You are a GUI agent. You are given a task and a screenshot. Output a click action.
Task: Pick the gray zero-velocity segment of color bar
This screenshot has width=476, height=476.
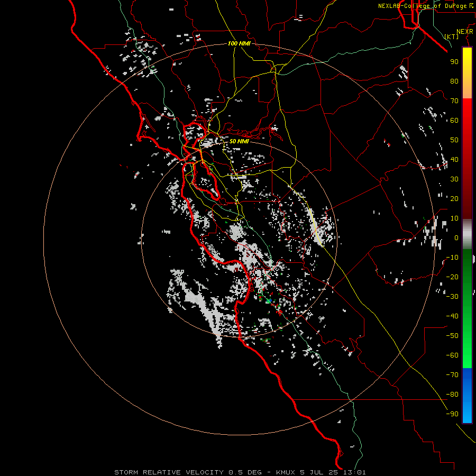[467, 234]
